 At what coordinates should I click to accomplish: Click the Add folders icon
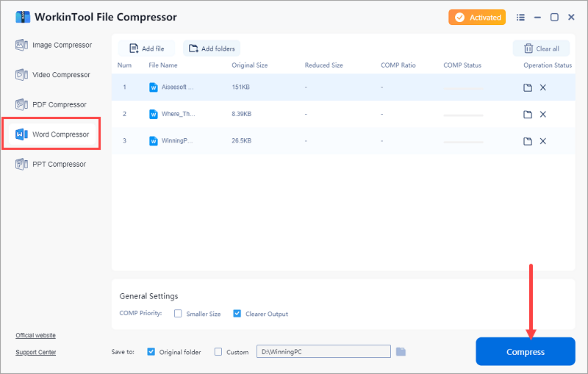(194, 48)
